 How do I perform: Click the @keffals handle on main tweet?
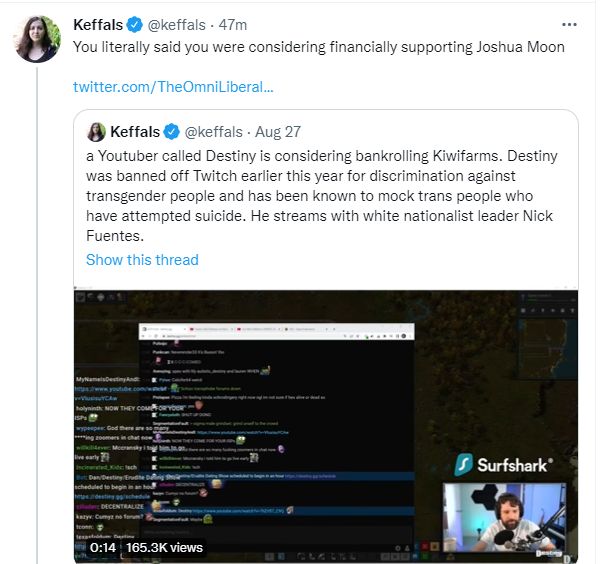[x=181, y=23]
